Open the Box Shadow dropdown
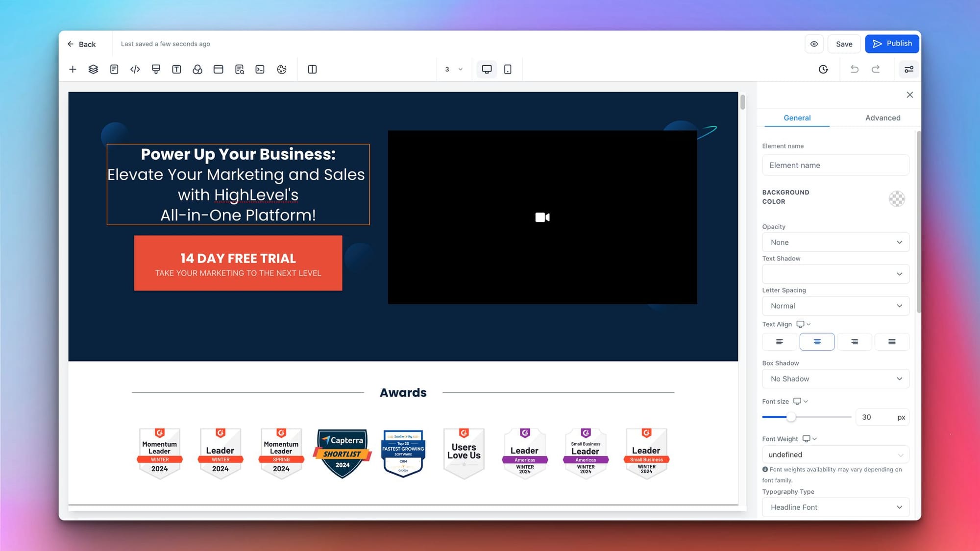The image size is (980, 551). (835, 379)
